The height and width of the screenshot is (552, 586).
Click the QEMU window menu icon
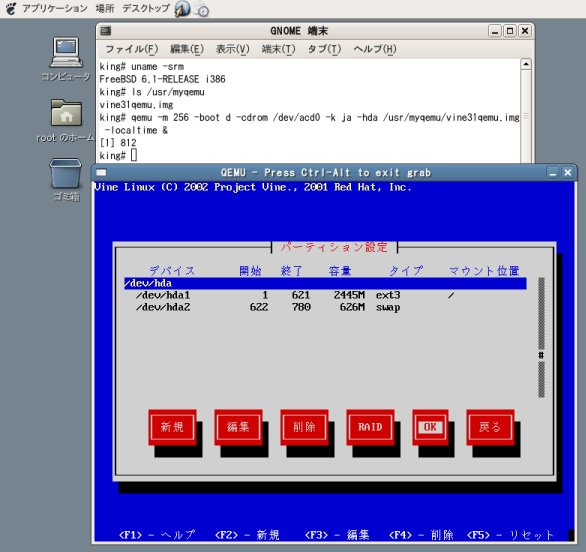click(101, 172)
